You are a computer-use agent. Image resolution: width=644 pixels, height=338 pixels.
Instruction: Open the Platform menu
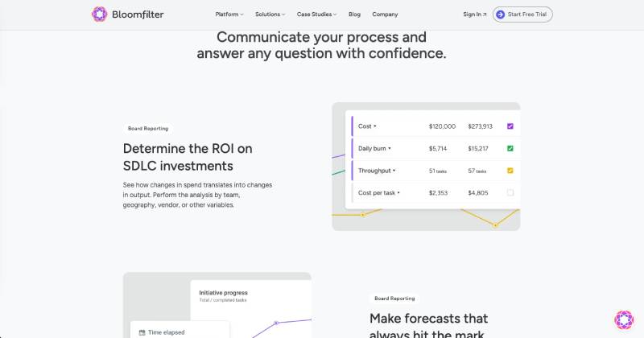[229, 14]
